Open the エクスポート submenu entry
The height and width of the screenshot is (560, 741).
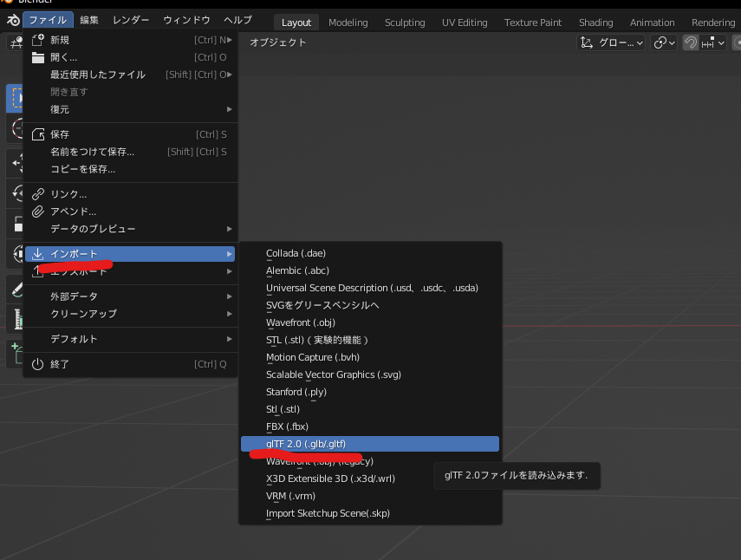pyautogui.click(x=130, y=271)
